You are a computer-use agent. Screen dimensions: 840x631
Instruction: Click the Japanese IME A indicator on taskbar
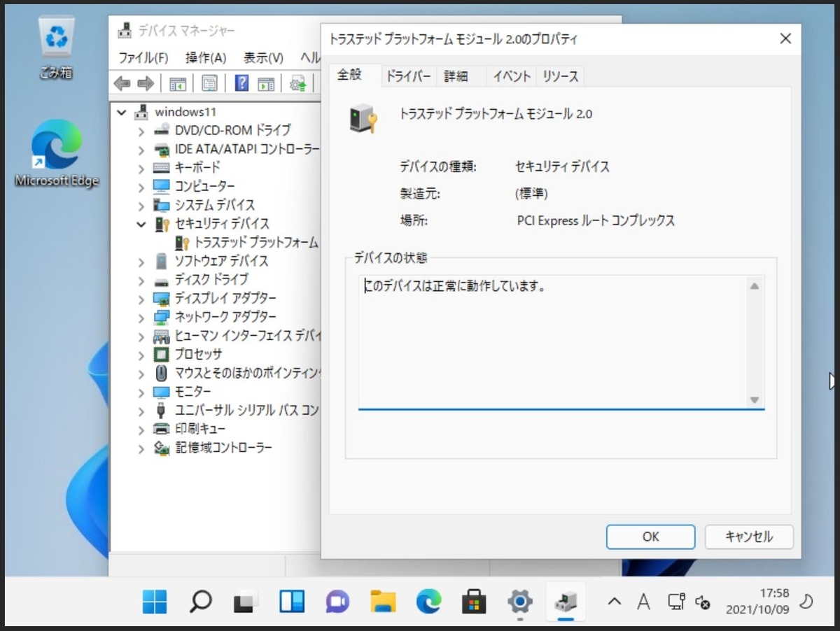[x=643, y=601]
